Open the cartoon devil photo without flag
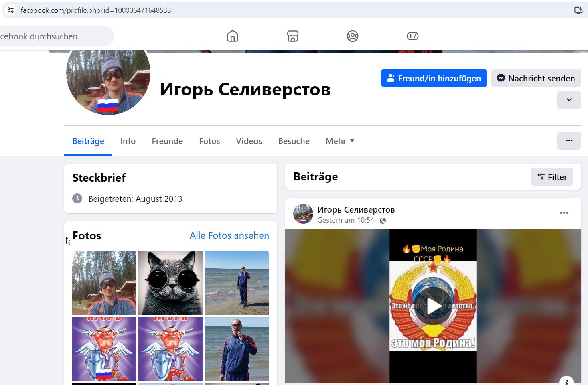Viewport: 588px width, 385px height. [170, 349]
